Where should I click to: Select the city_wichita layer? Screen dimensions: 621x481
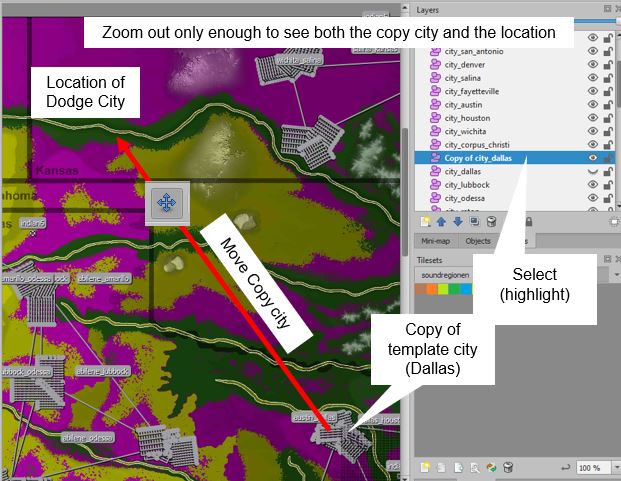point(466,131)
